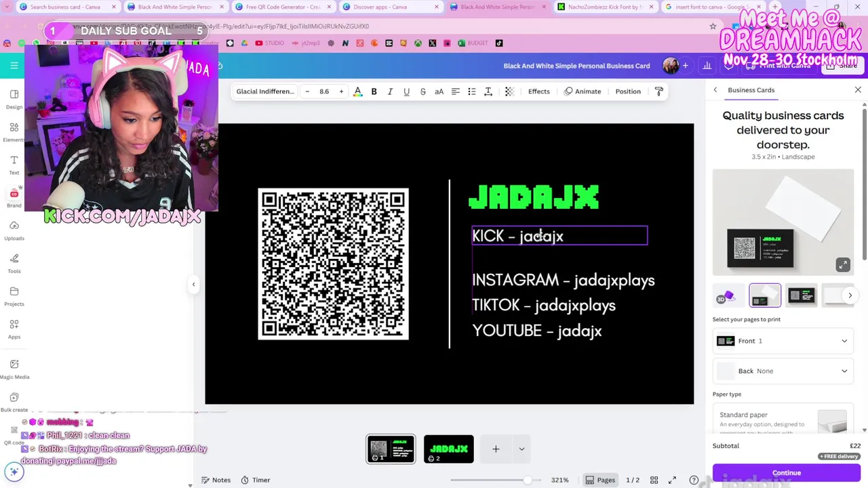Image resolution: width=868 pixels, height=488 pixels.
Task: Toggle uppercase aA text option
Action: pyautogui.click(x=439, y=91)
